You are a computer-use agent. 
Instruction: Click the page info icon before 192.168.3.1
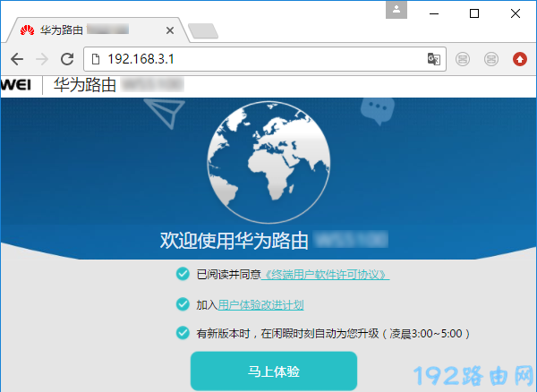pyautogui.click(x=95, y=59)
